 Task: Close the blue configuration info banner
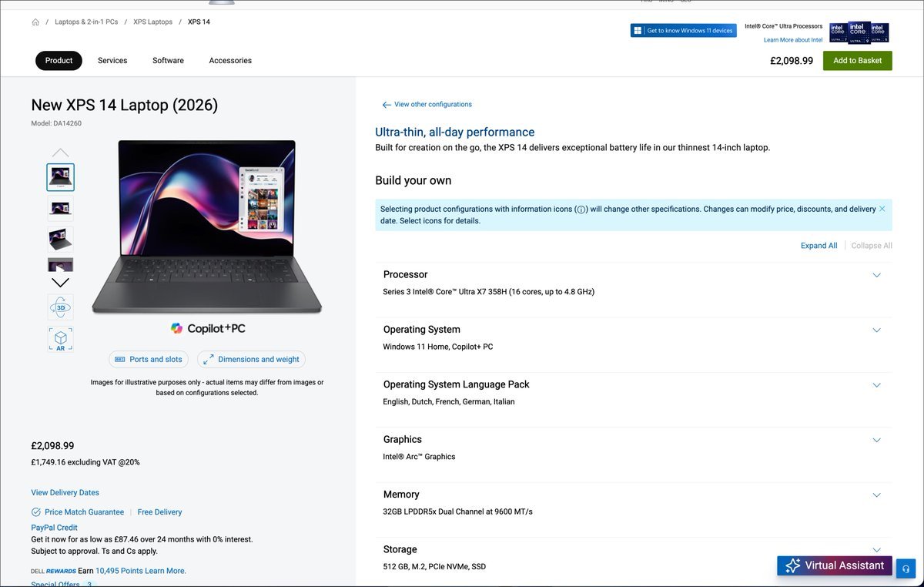coord(882,209)
